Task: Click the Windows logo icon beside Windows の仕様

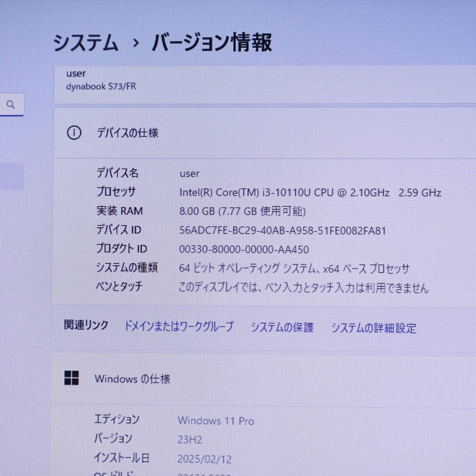Action: point(71,378)
